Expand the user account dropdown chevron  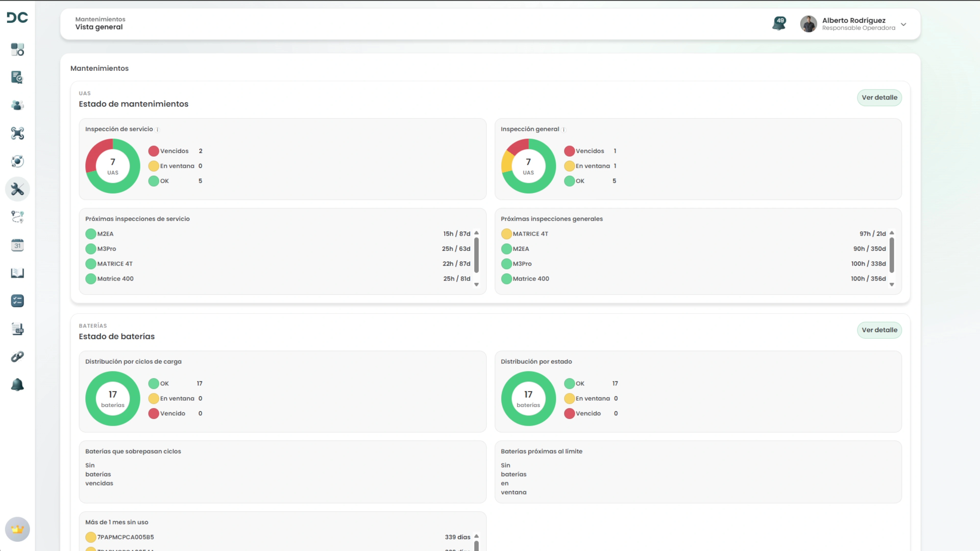903,24
